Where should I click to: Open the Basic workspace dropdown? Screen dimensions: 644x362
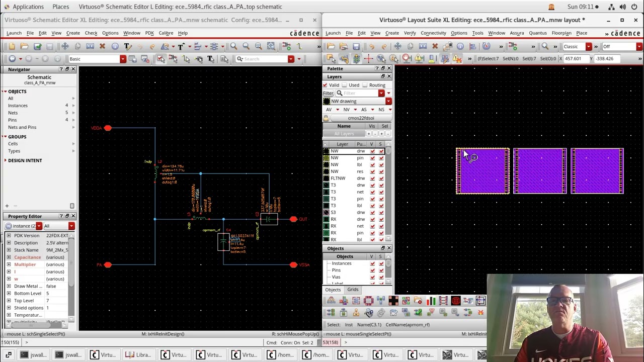[123, 59]
